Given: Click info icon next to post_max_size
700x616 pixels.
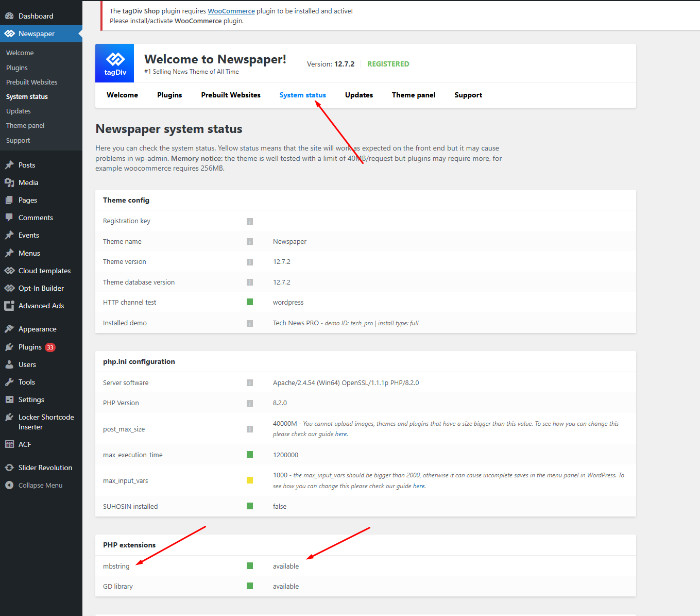Looking at the screenshot, I should pyautogui.click(x=250, y=429).
